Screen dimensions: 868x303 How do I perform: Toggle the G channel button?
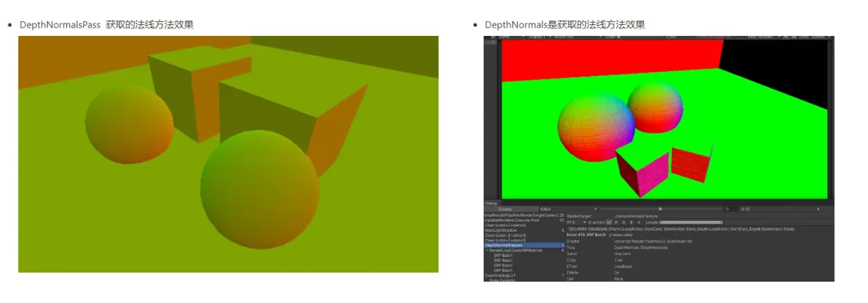pyautogui.click(x=623, y=222)
